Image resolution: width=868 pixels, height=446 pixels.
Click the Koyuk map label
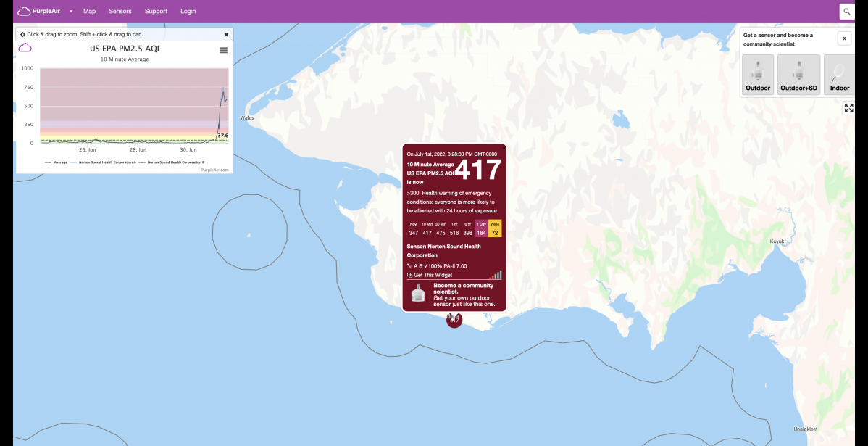point(777,241)
